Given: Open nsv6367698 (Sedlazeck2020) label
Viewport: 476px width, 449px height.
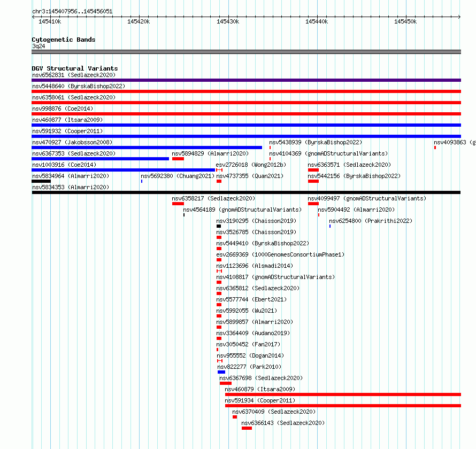Looking at the screenshot, I should point(261,378).
